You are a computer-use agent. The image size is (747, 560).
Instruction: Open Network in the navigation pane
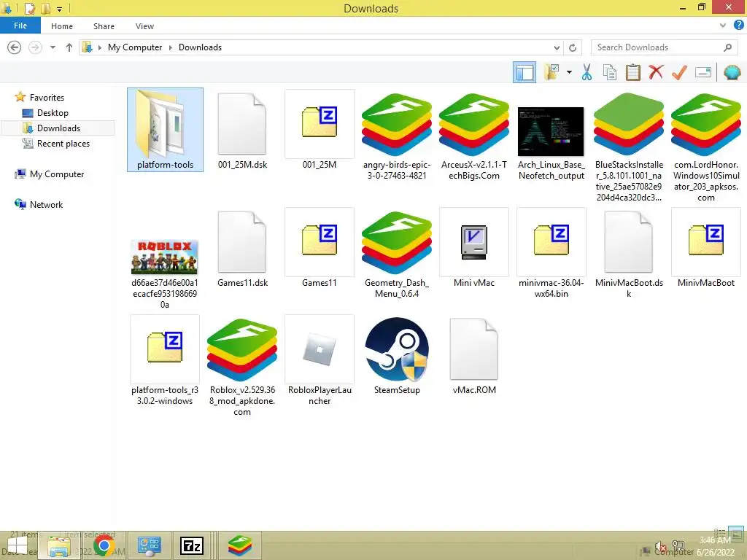click(46, 204)
